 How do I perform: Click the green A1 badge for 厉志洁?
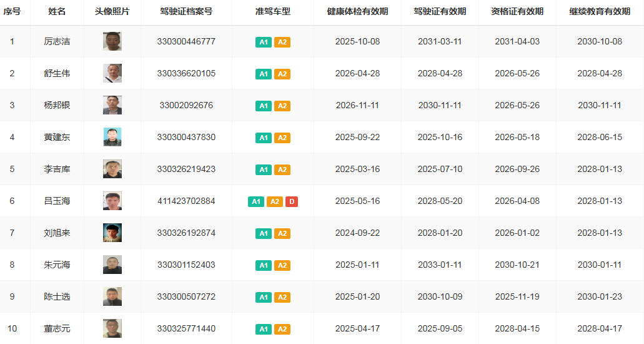click(x=264, y=42)
